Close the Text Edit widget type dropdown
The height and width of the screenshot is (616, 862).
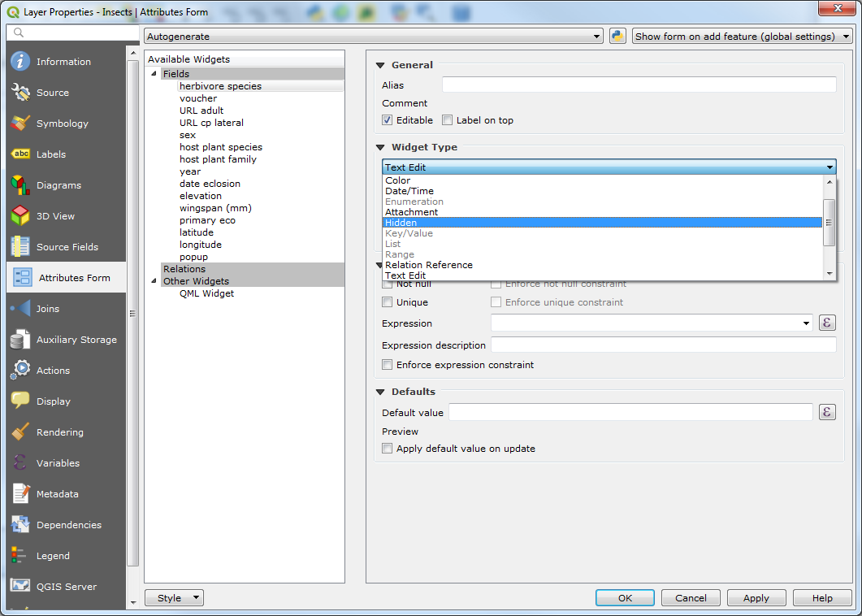[609, 167]
